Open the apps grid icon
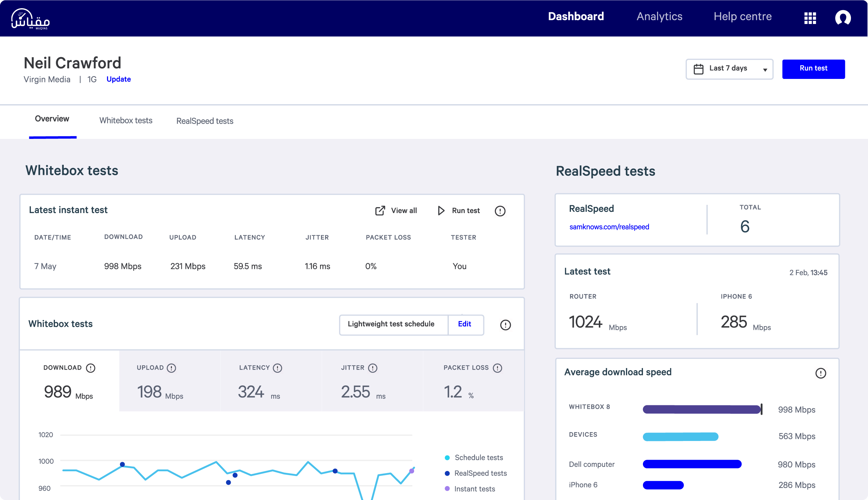Viewport: 868px width, 500px height. pos(810,18)
